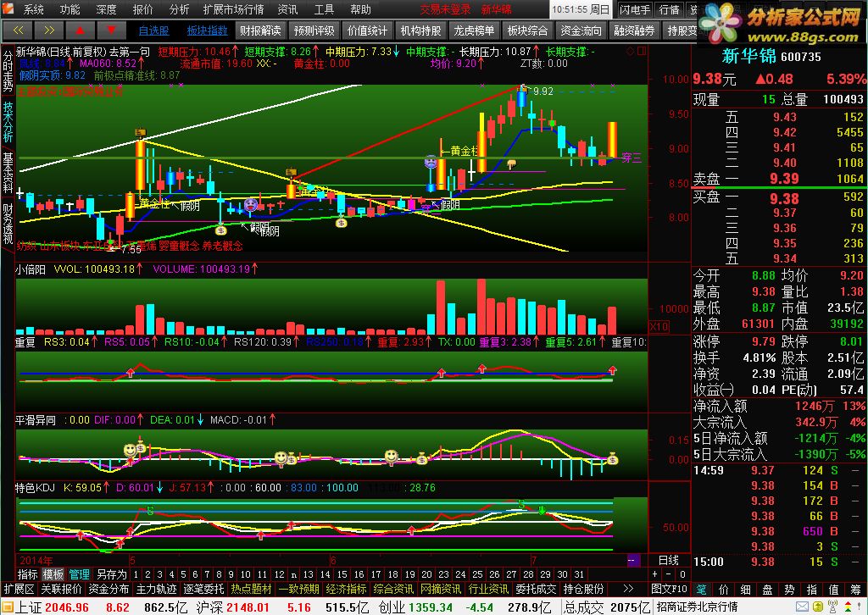This screenshot has width=868, height=615.
Task: Click the X10 volume scale label
Action: pos(658,326)
